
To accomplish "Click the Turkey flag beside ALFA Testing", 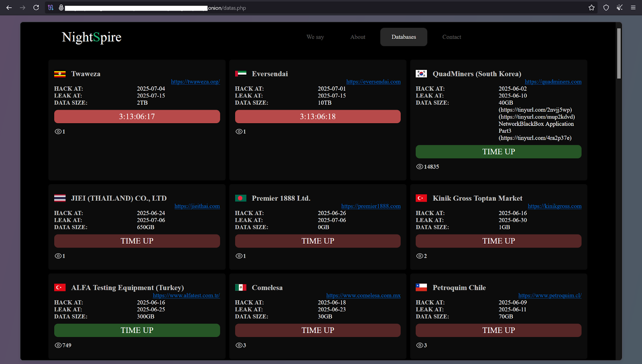I will point(60,287).
